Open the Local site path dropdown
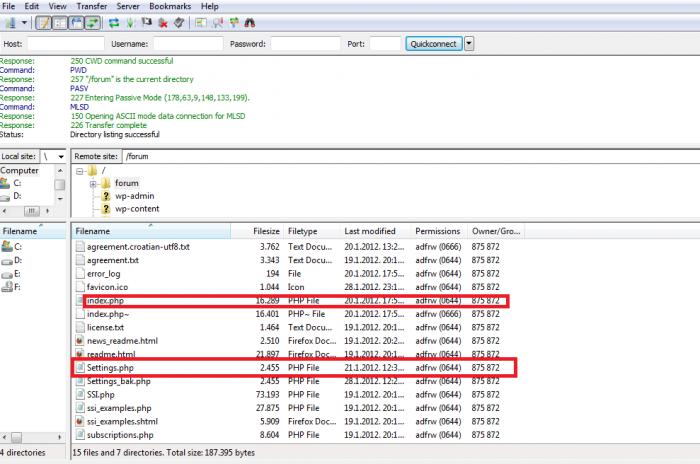700x464 pixels. click(x=61, y=156)
